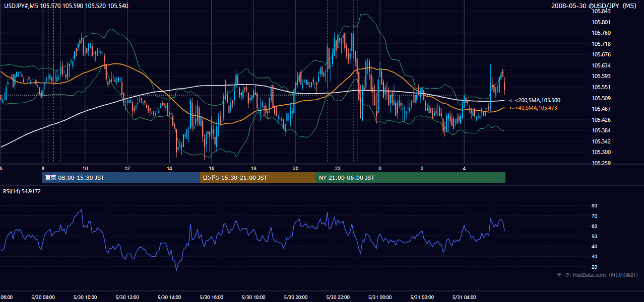Click RSI scale value 30
This screenshot has height=302, width=644.
click(x=594, y=257)
